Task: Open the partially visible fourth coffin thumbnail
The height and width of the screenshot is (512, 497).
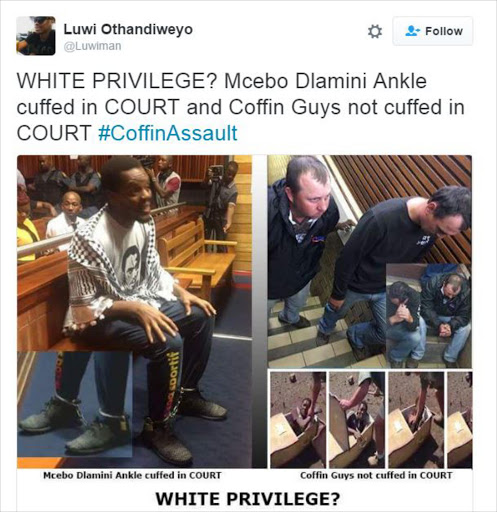Action: (x=460, y=420)
